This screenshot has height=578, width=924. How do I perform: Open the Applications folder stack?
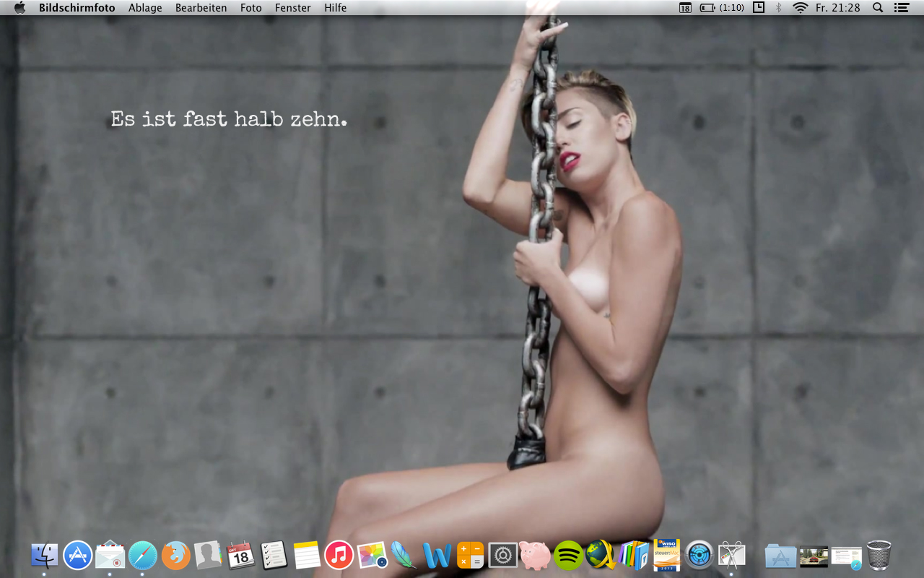tap(781, 556)
